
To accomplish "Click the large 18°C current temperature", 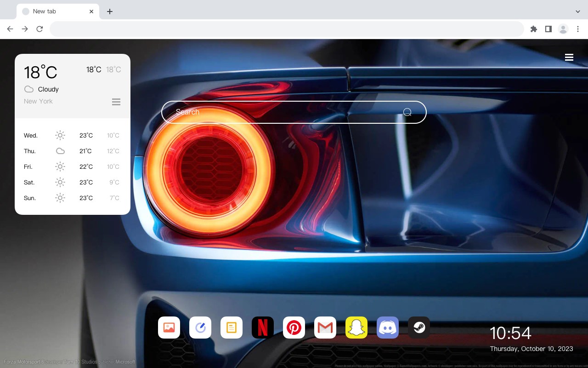I will tap(40, 72).
